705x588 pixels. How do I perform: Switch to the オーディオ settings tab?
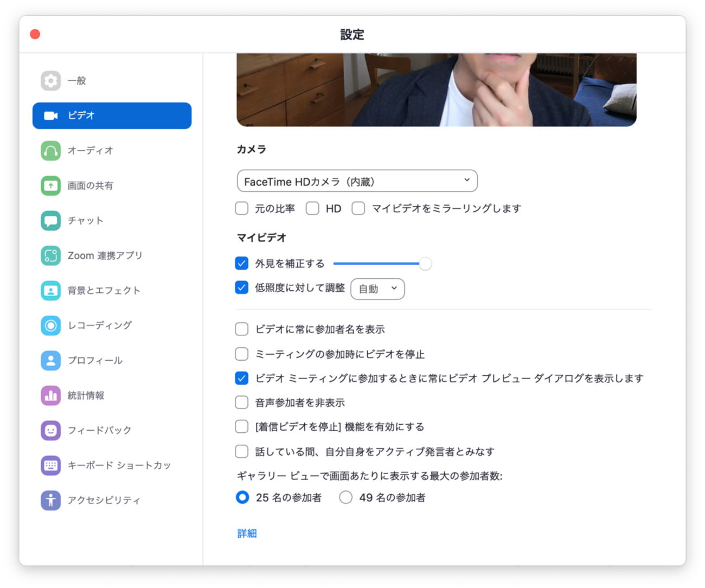[90, 150]
